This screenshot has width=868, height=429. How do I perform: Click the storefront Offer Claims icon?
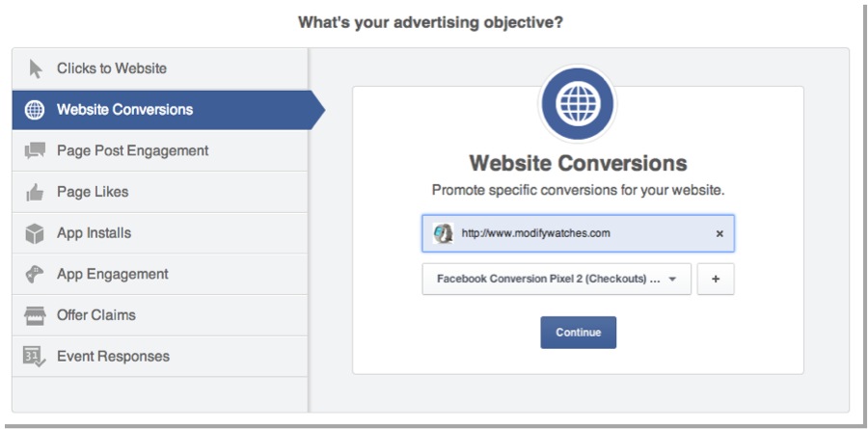point(35,315)
